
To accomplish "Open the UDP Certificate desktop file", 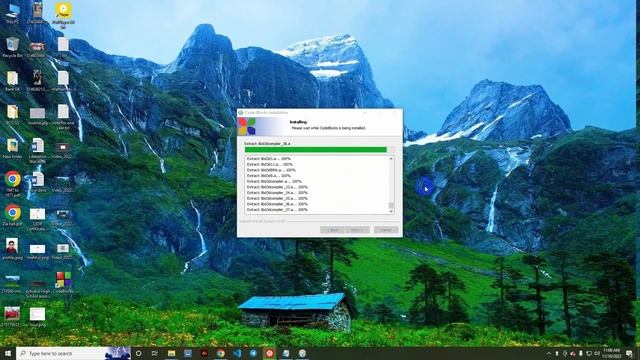I will pyautogui.click(x=37, y=218).
